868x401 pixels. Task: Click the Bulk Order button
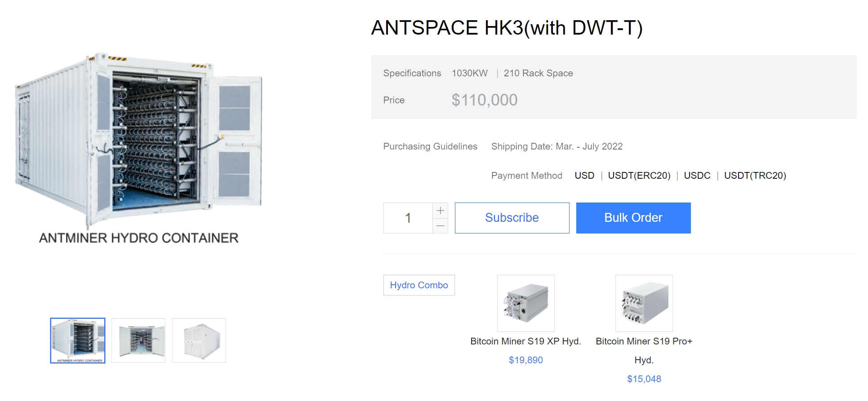633,218
